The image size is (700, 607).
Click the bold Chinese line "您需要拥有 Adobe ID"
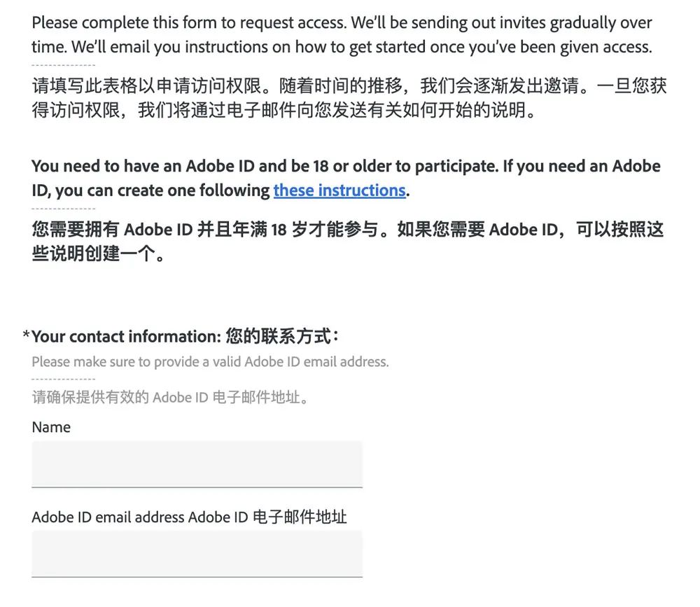pyautogui.click(x=348, y=230)
